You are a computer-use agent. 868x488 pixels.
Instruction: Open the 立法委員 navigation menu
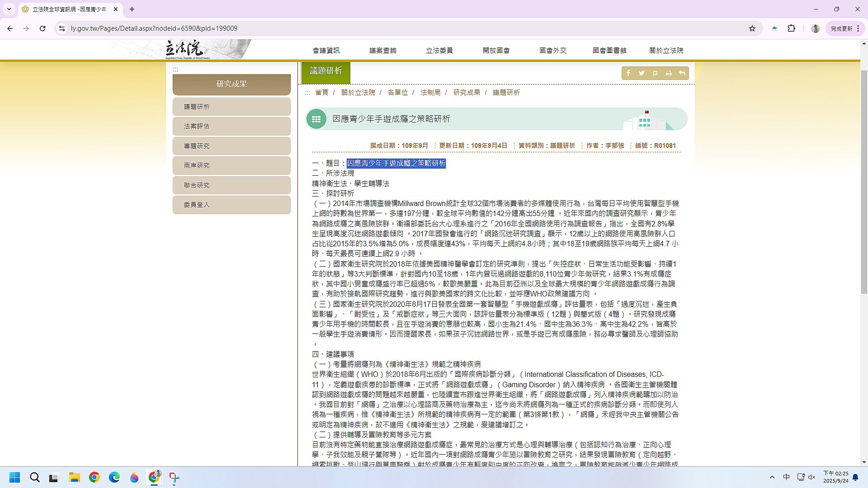(x=439, y=51)
